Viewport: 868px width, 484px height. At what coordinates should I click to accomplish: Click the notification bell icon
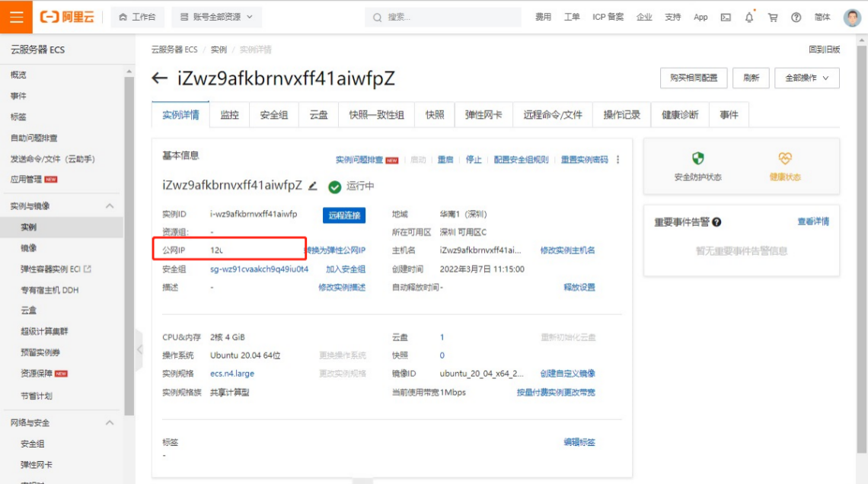749,17
